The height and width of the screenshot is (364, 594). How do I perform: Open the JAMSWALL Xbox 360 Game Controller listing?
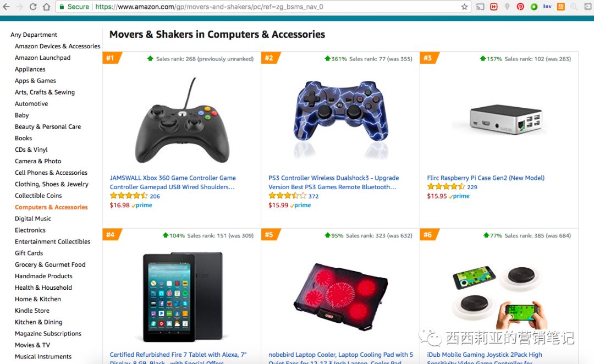tap(173, 182)
